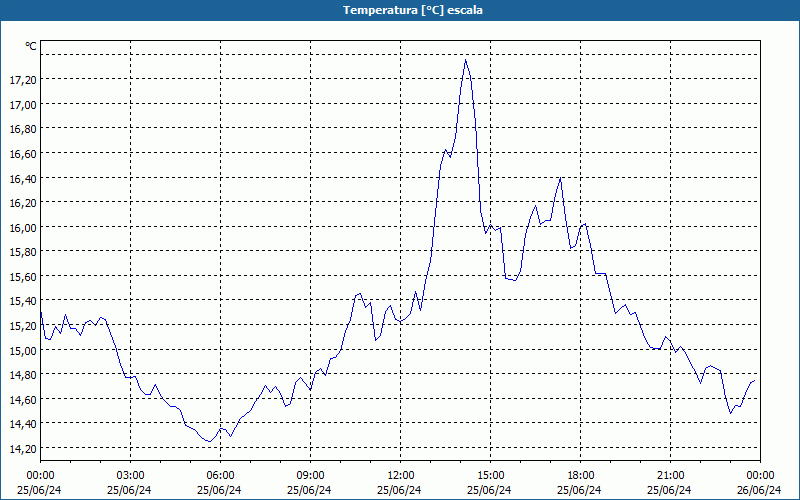Select the 15,20 y-axis label

[x=23, y=326]
